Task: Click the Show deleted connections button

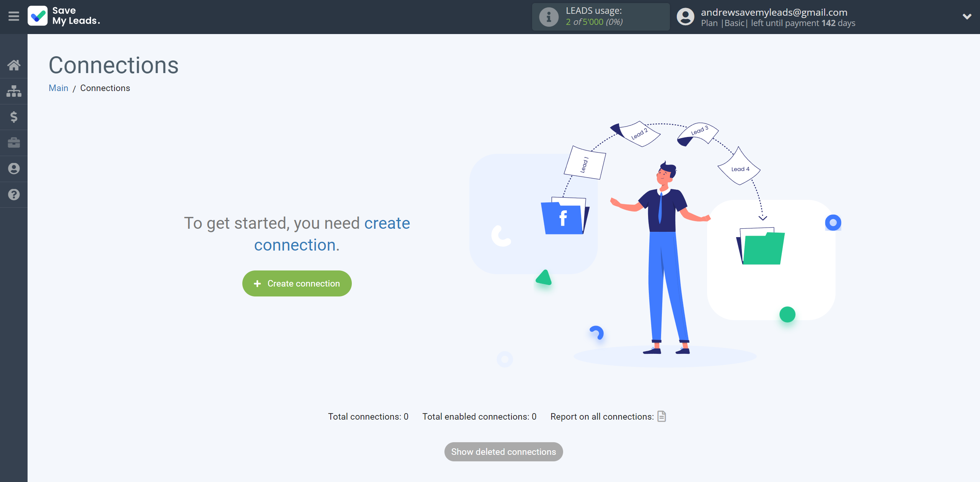Action: pos(504,451)
